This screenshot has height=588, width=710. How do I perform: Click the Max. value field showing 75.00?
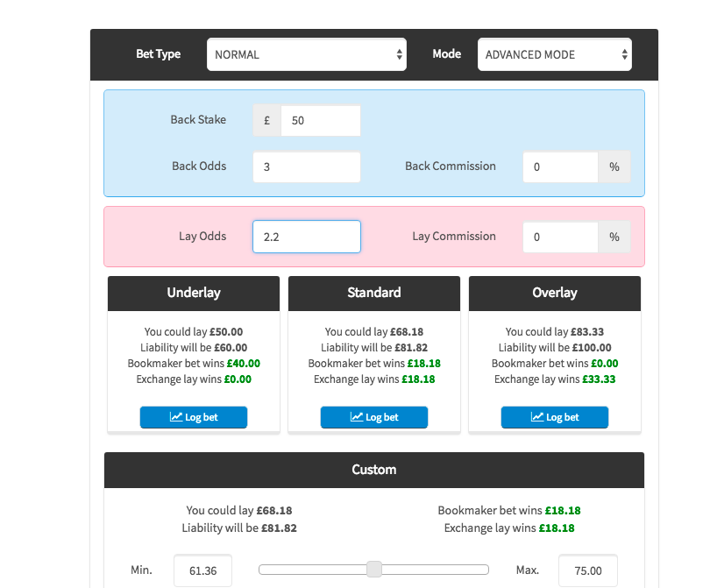tap(588, 570)
